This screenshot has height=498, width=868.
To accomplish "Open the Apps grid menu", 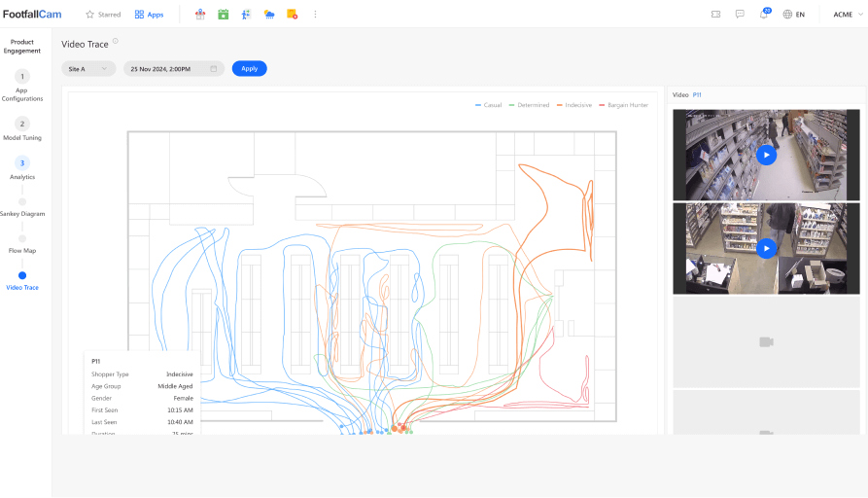I will click(149, 15).
